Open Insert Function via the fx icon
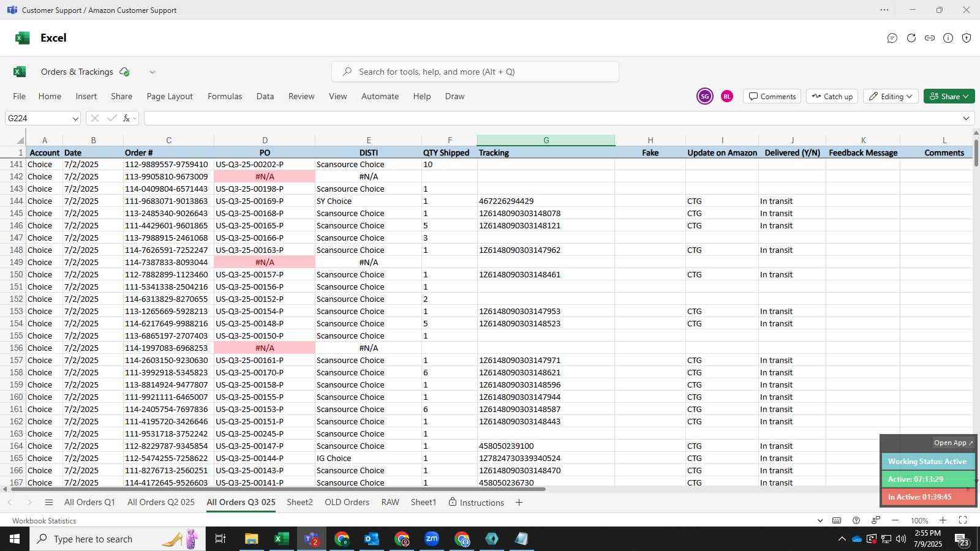Image resolution: width=980 pixels, height=551 pixels. [x=126, y=118]
